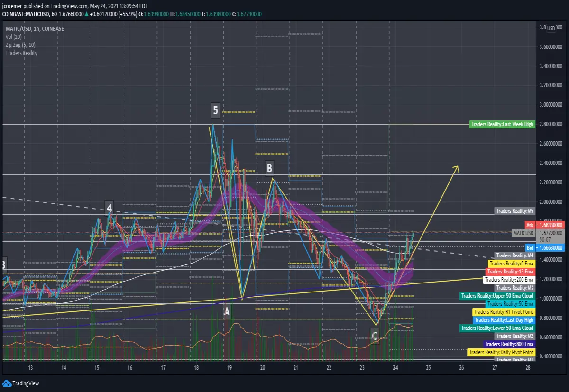Select the wave 5 label at the peak

click(x=216, y=111)
